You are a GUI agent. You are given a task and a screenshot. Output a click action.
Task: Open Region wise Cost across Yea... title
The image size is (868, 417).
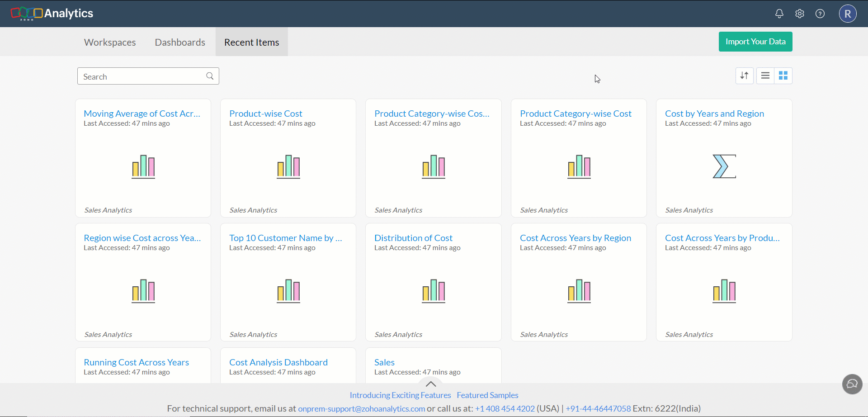[x=142, y=238]
